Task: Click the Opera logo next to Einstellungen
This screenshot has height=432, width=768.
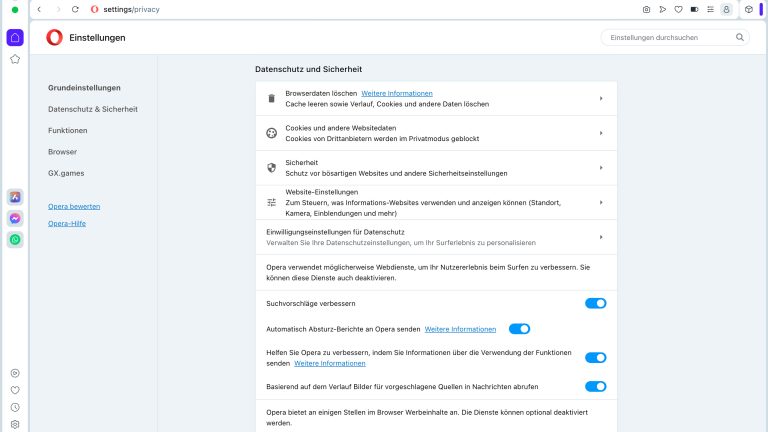Action: point(54,38)
